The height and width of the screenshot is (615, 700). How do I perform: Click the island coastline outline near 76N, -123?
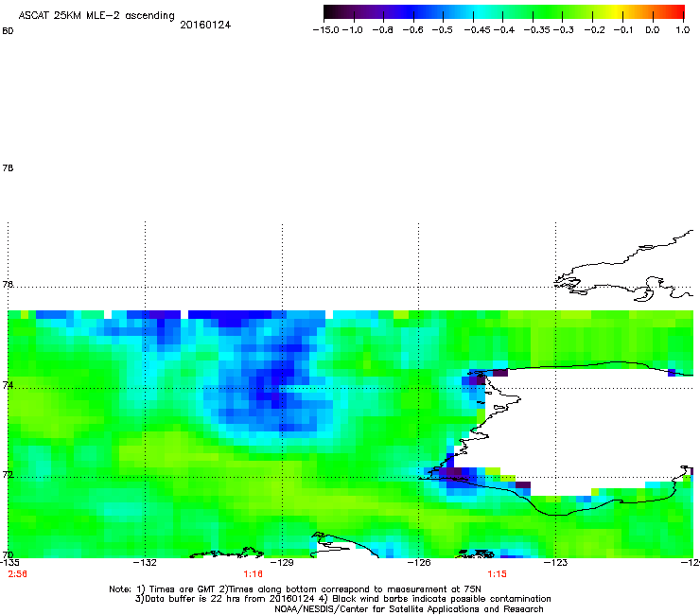(625, 268)
